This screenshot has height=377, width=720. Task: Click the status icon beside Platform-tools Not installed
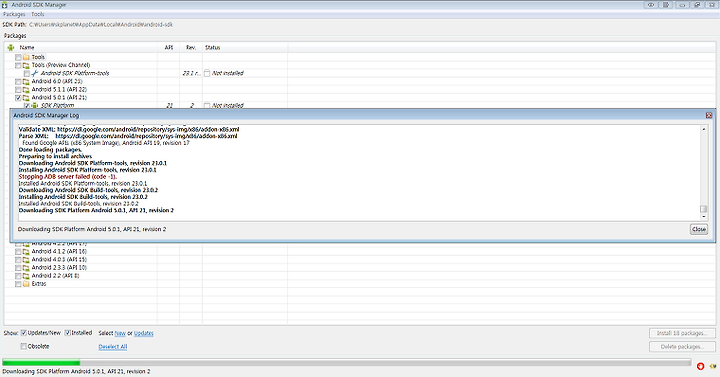click(207, 73)
